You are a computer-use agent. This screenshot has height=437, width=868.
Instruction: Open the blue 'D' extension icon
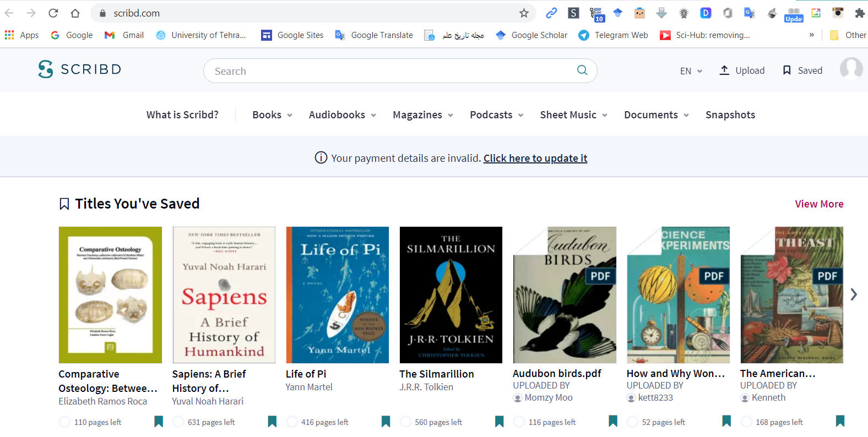pos(706,13)
